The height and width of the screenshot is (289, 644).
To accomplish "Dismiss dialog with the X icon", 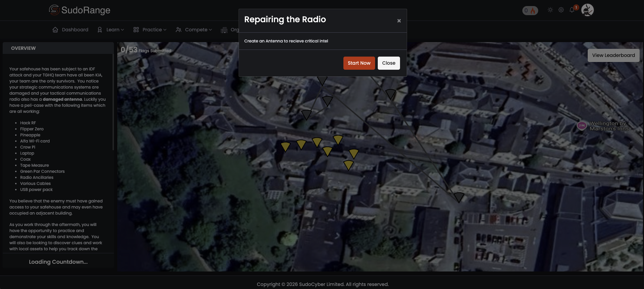I will click(399, 21).
